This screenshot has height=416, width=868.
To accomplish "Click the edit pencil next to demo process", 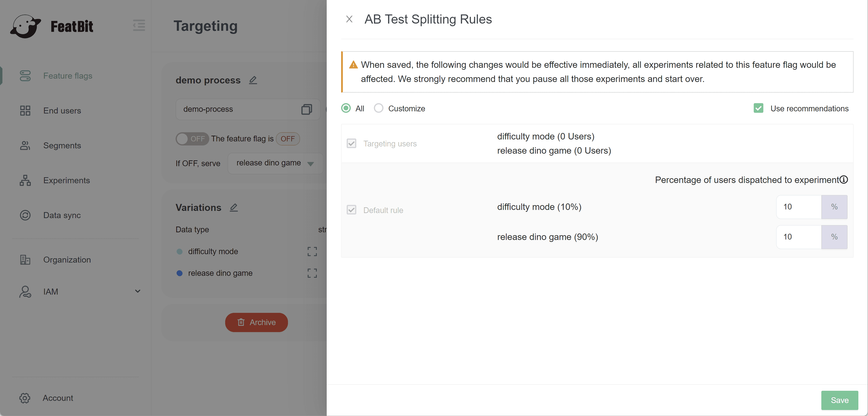I will (x=253, y=80).
